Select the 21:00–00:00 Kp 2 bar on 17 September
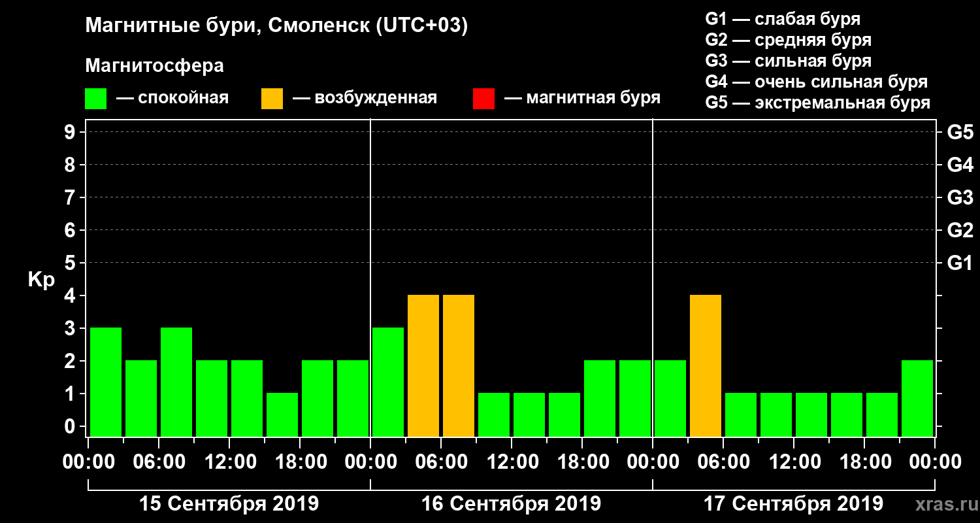 [x=917, y=398]
